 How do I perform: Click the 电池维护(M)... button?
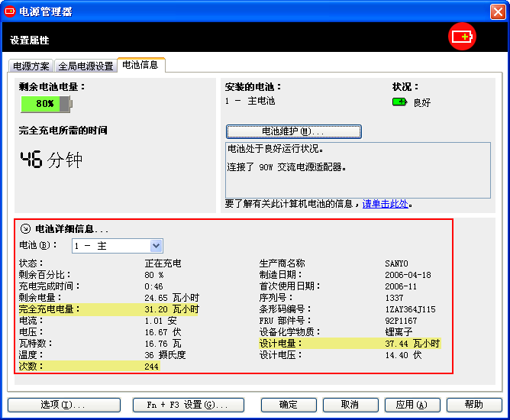coord(294,131)
